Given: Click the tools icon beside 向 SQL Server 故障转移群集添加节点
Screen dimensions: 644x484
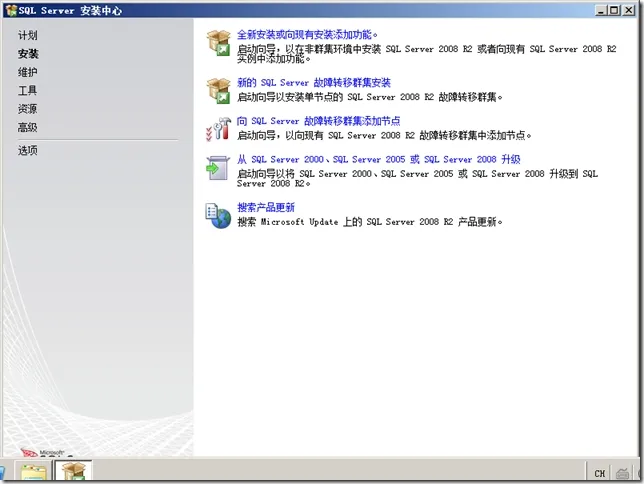Looking at the screenshot, I should point(218,129).
